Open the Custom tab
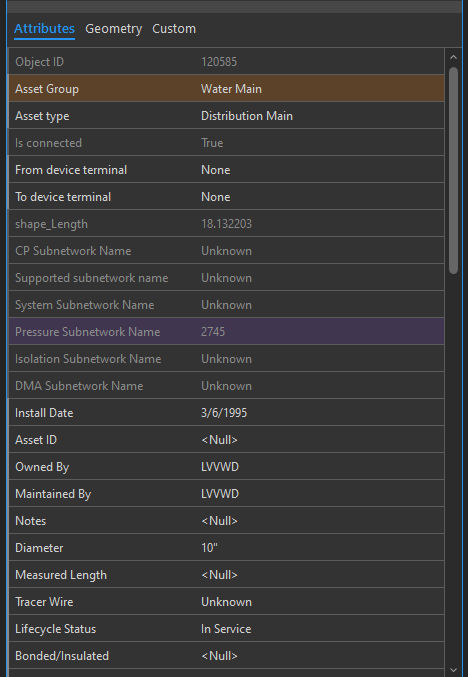Image resolution: width=468 pixels, height=677 pixels. tap(174, 28)
